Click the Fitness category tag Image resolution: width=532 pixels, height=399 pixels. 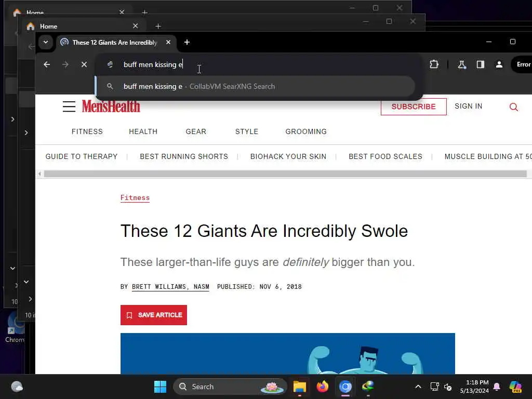point(135,198)
